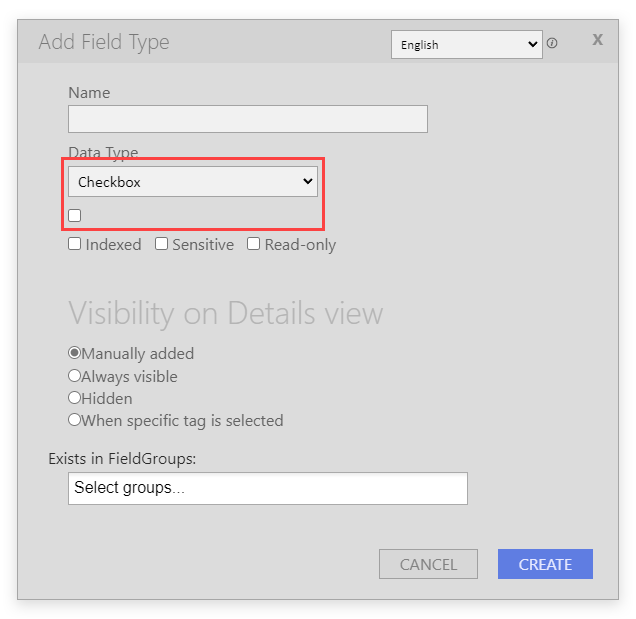
Task: Close the Add Field Type dialog
Action: (597, 40)
